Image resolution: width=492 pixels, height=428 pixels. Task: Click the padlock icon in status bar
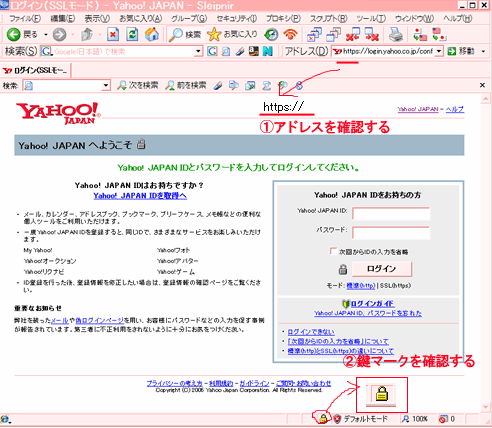(322, 419)
